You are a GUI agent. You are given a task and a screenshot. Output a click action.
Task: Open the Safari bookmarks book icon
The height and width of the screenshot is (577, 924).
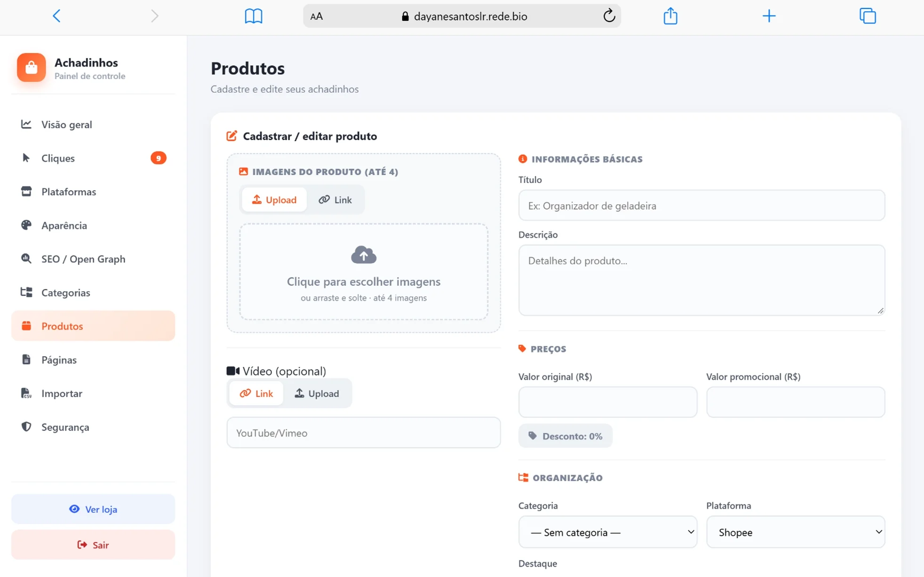click(x=254, y=16)
